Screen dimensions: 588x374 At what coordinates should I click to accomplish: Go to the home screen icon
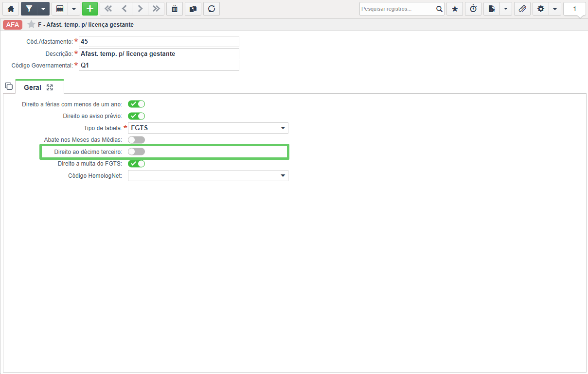point(10,9)
